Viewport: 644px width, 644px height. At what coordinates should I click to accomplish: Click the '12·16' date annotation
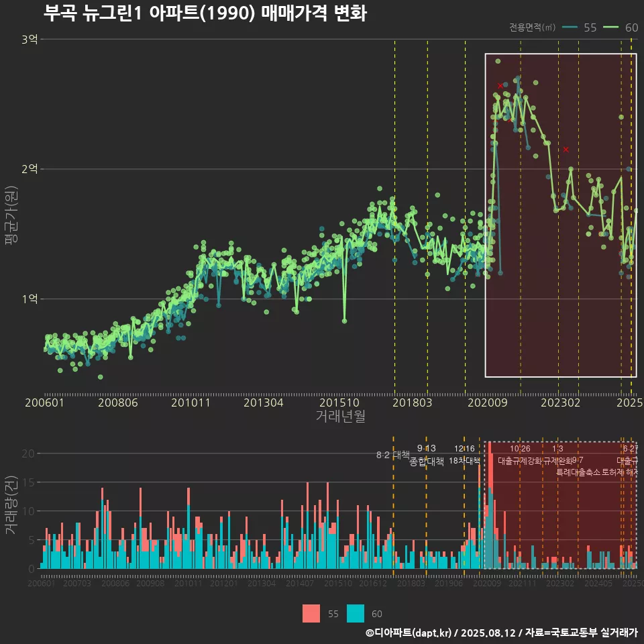coord(464,449)
